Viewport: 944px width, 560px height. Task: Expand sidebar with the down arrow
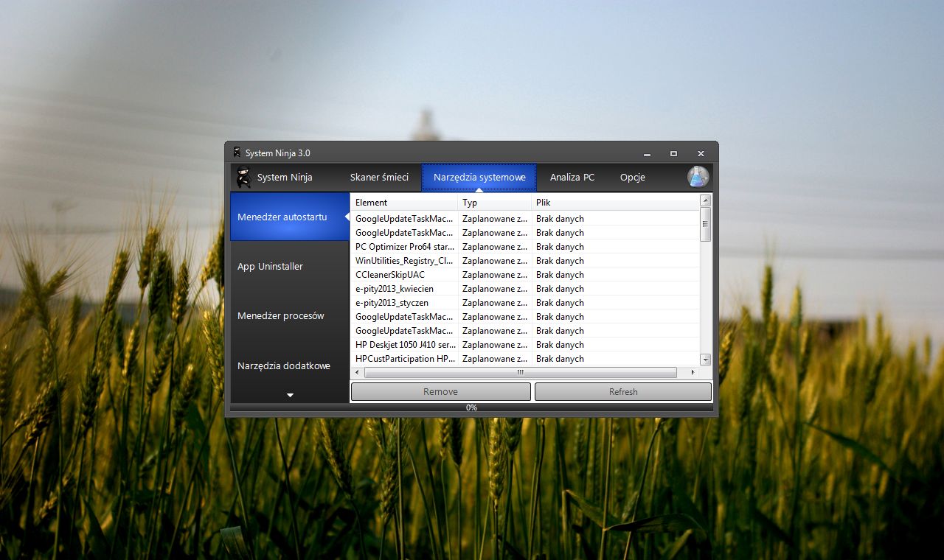[290, 396]
